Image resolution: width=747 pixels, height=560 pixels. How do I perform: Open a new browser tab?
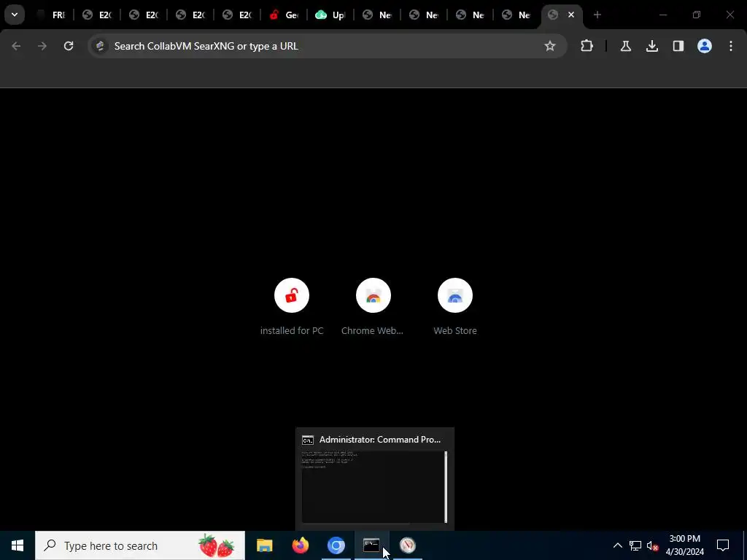tap(597, 15)
